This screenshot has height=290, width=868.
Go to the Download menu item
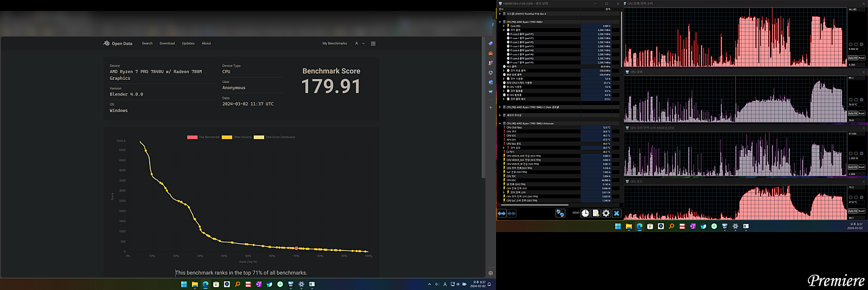pyautogui.click(x=167, y=43)
